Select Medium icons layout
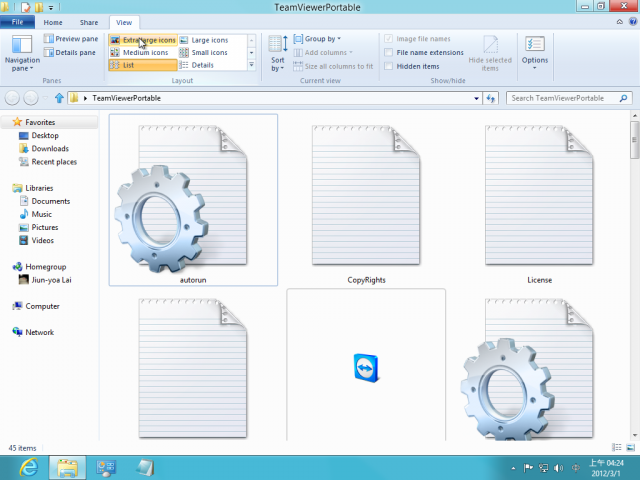 [x=140, y=52]
